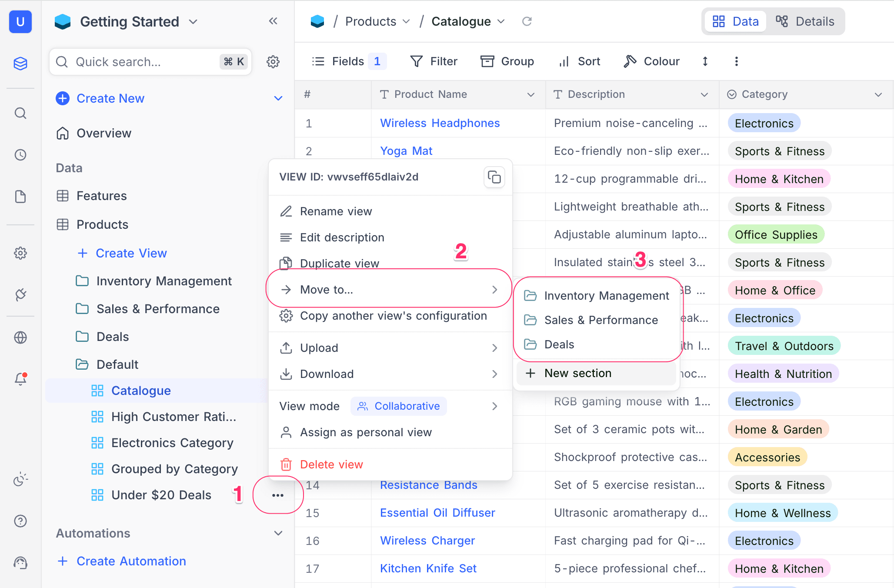Click the Create Automation link
The width and height of the screenshot is (894, 588).
tap(131, 561)
